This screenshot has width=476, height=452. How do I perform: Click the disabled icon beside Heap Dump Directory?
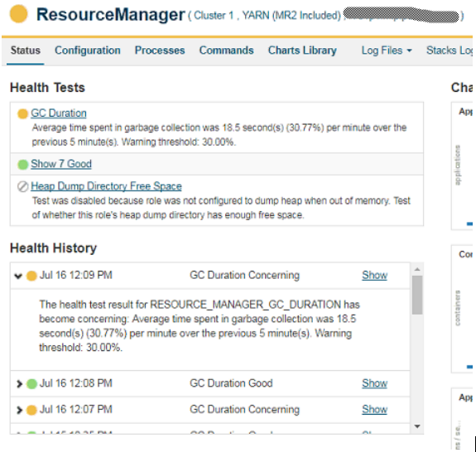pos(23,187)
